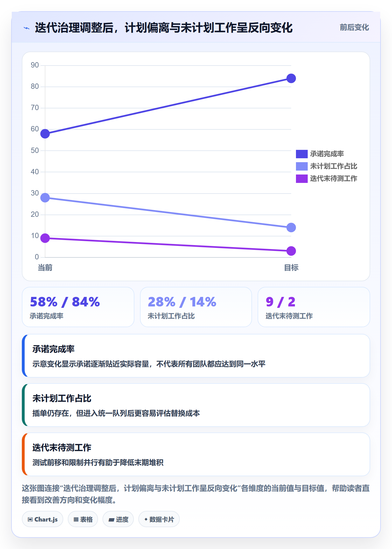392x549 pixels.
Task: Click the 未计划工作占比 point at 目标
Action: (291, 227)
